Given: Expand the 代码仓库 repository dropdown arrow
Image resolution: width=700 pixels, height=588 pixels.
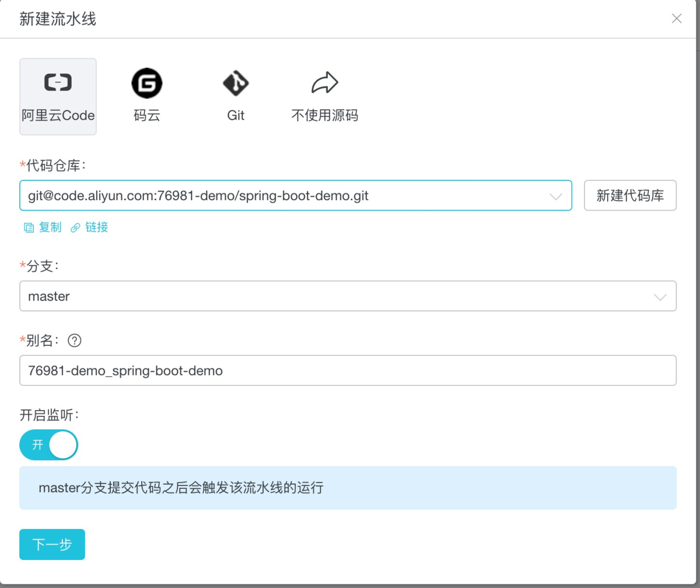Looking at the screenshot, I should click(x=556, y=197).
